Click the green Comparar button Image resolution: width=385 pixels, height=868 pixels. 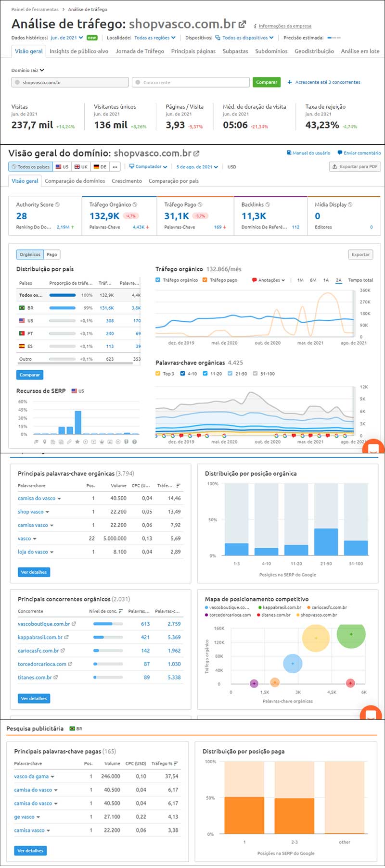(267, 82)
